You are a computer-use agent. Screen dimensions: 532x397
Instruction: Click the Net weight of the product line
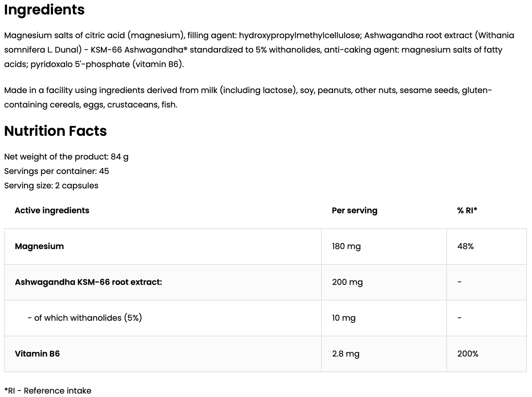coord(66,157)
